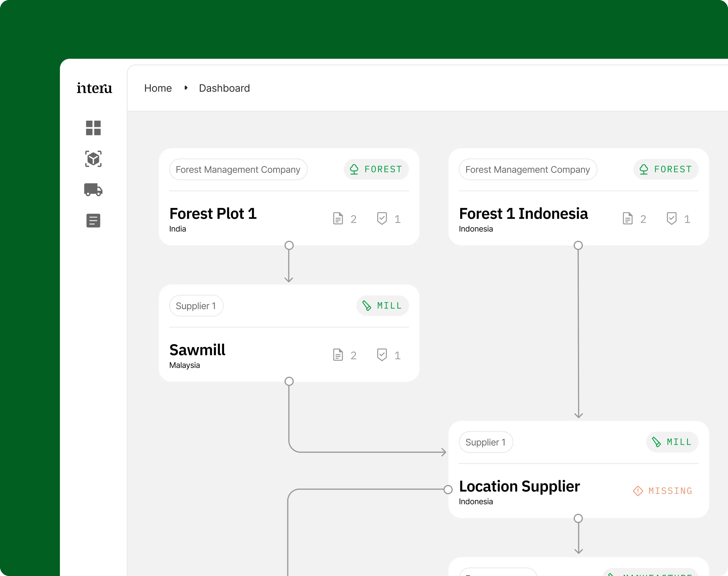Click the 3D package scan sidebar icon
This screenshot has height=576, width=728.
coord(93,159)
